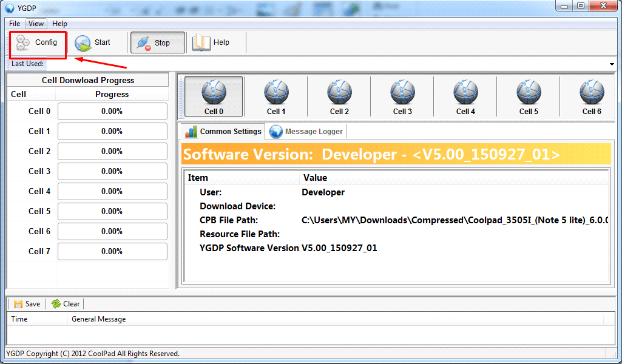
Task: Click the CPB file path value
Action: (x=455, y=220)
